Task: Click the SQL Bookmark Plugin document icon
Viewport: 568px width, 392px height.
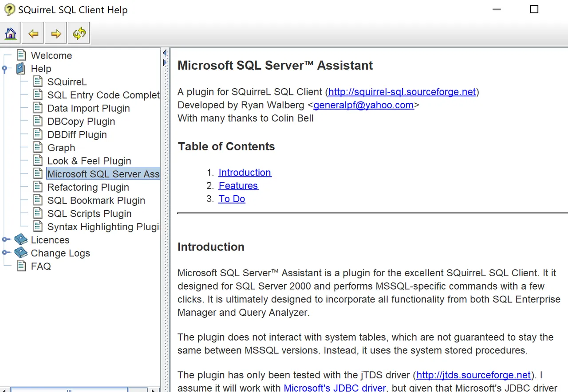Action: [38, 200]
